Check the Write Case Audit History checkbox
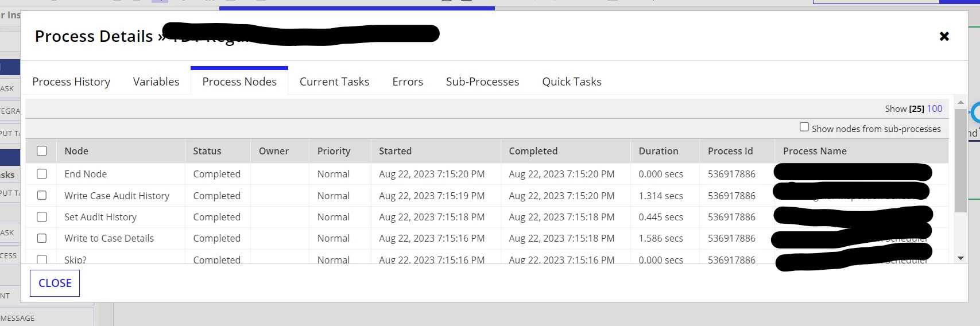The height and width of the screenshot is (326, 980). pyautogui.click(x=42, y=195)
